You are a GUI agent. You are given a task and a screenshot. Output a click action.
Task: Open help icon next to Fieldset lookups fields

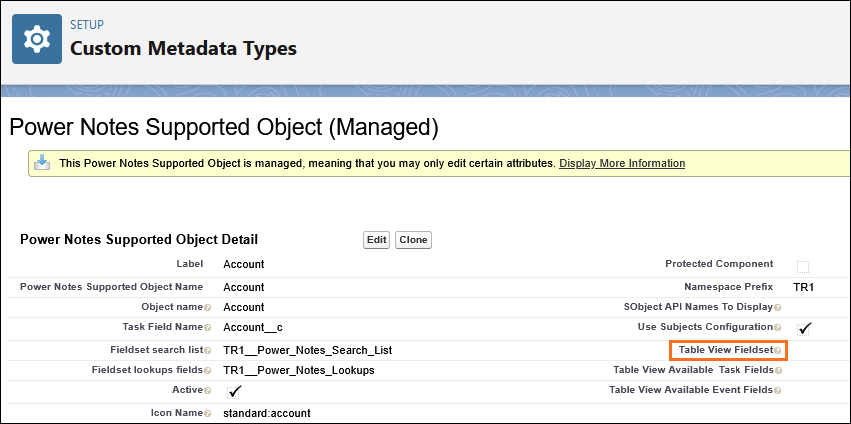(x=207, y=371)
